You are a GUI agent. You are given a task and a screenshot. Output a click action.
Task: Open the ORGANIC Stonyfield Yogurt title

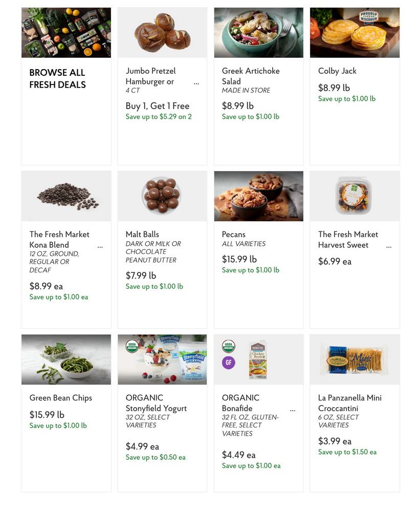[156, 403]
